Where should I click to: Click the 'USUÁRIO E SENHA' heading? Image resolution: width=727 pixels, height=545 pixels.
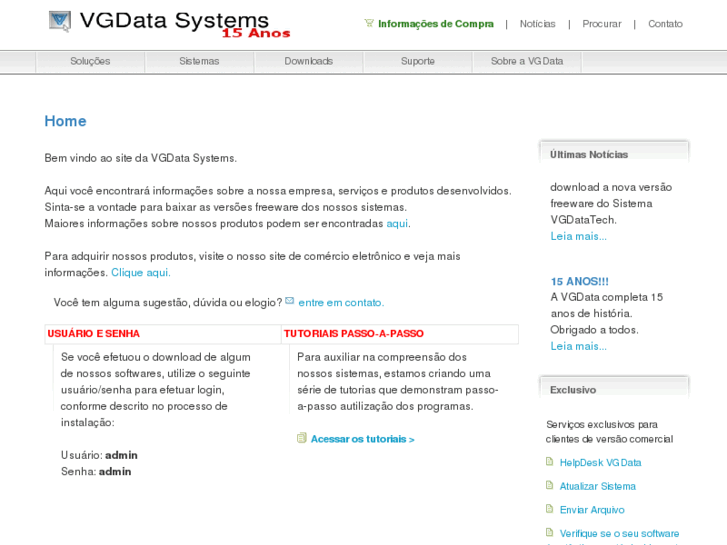[93, 333]
